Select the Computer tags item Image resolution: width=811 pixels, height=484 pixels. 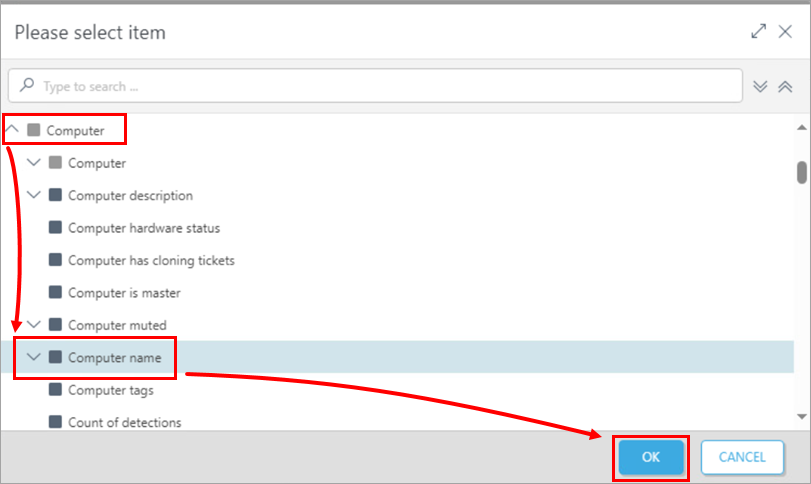(110, 390)
